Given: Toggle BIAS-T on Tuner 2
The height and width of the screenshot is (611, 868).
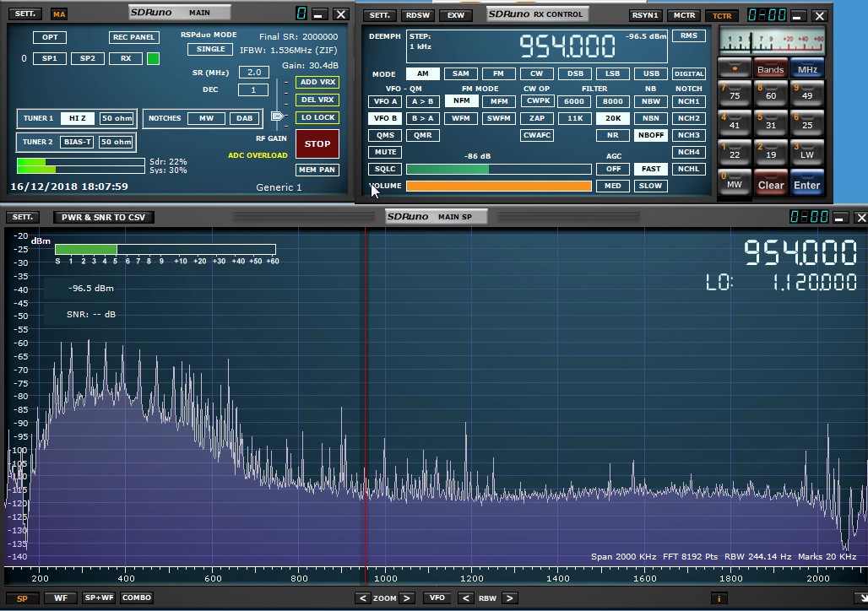Looking at the screenshot, I should pos(78,142).
